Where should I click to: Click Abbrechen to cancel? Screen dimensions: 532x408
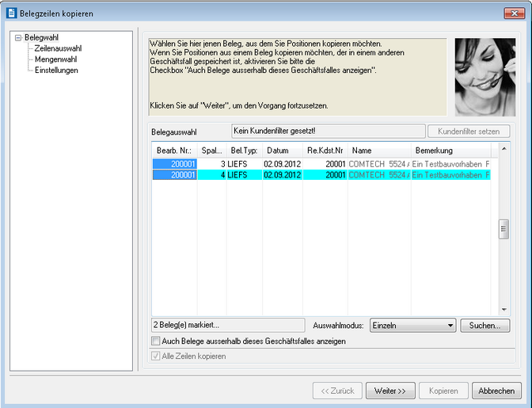pyautogui.click(x=497, y=391)
